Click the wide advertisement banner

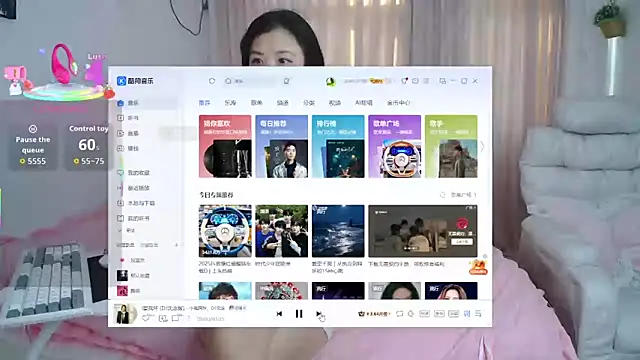(x=423, y=231)
